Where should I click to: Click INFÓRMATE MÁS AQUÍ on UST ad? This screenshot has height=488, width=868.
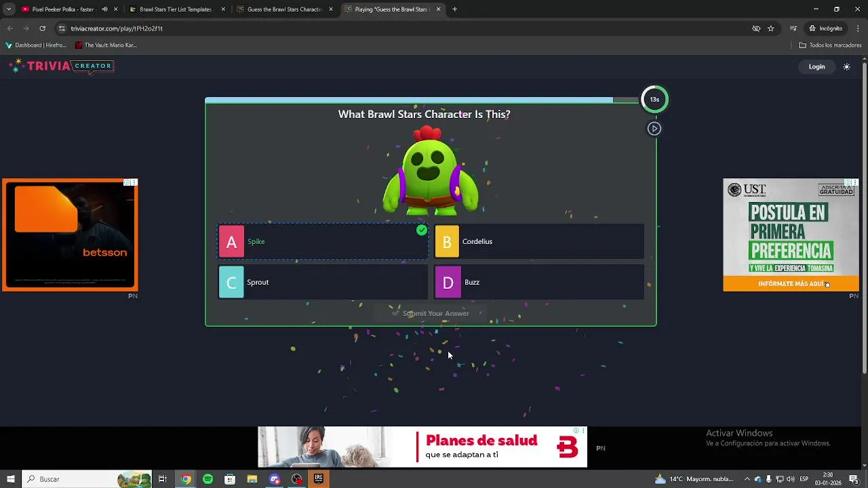(x=791, y=284)
